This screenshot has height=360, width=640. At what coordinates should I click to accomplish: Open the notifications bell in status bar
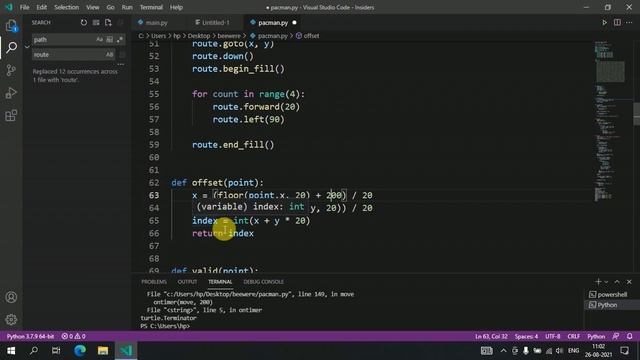click(629, 336)
